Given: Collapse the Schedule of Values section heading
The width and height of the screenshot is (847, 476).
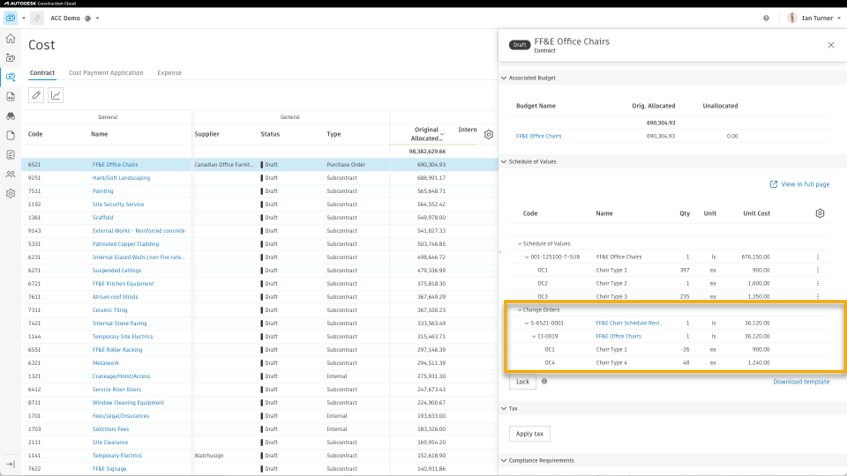Looking at the screenshot, I should tap(503, 162).
